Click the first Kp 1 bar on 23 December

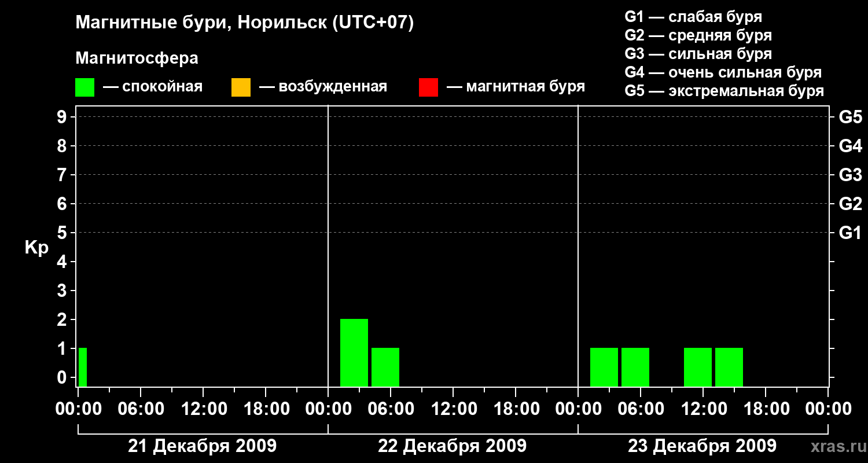coord(604,368)
